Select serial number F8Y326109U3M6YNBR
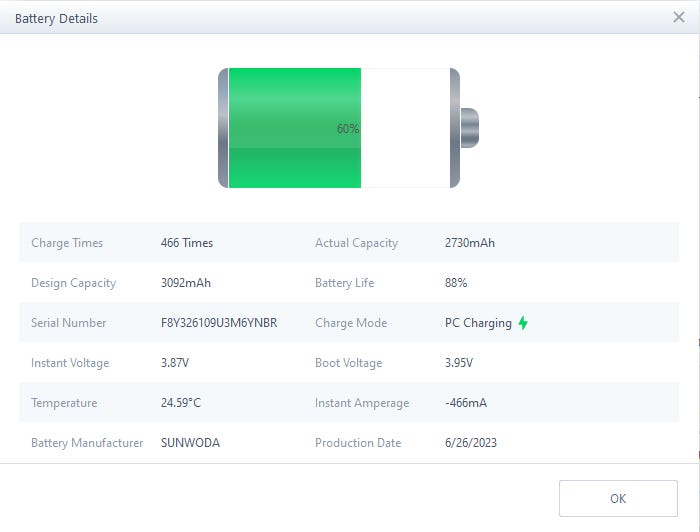 click(x=219, y=323)
